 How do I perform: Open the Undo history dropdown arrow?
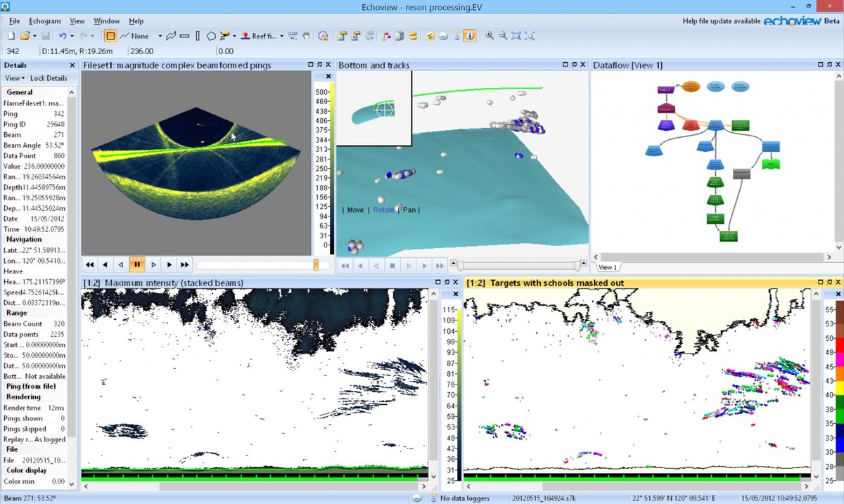72,36
